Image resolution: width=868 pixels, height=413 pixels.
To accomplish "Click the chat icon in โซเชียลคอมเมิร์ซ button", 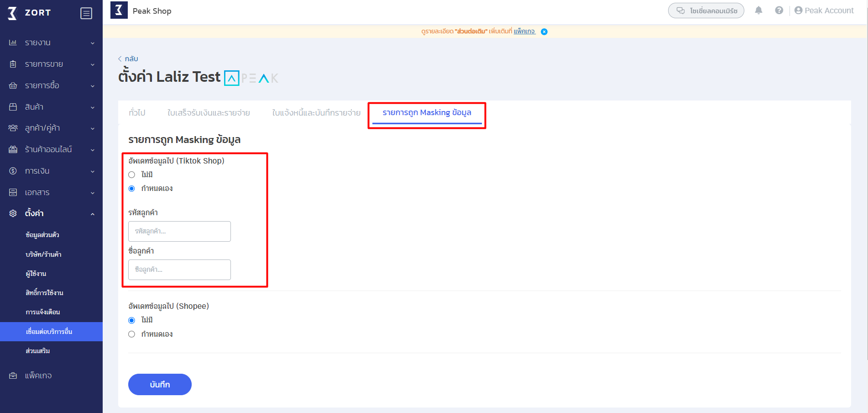I will click(x=680, y=11).
